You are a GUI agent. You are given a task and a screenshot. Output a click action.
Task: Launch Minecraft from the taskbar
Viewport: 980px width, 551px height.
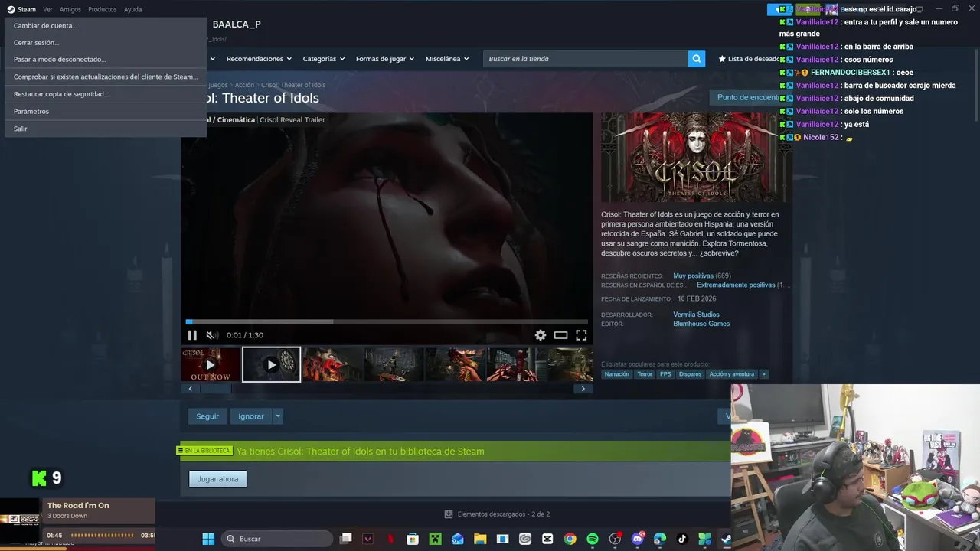click(435, 539)
